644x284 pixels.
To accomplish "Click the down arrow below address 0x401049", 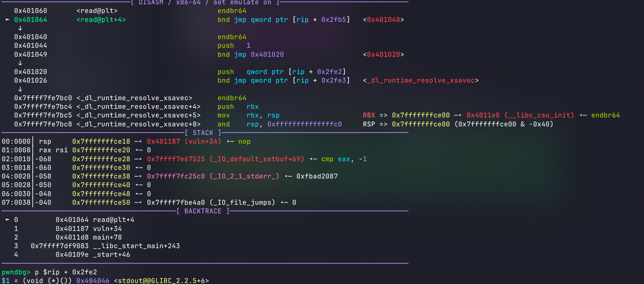I will click(20, 63).
